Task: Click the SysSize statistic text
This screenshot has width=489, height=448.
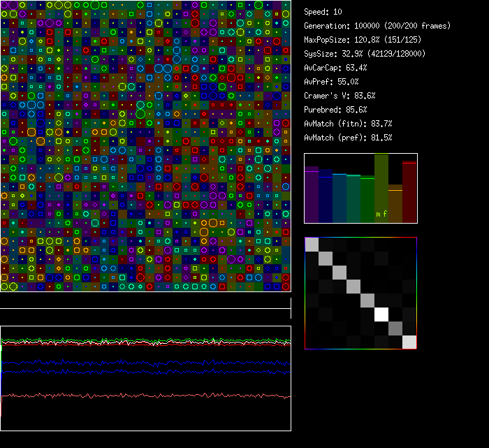Action: (365, 54)
